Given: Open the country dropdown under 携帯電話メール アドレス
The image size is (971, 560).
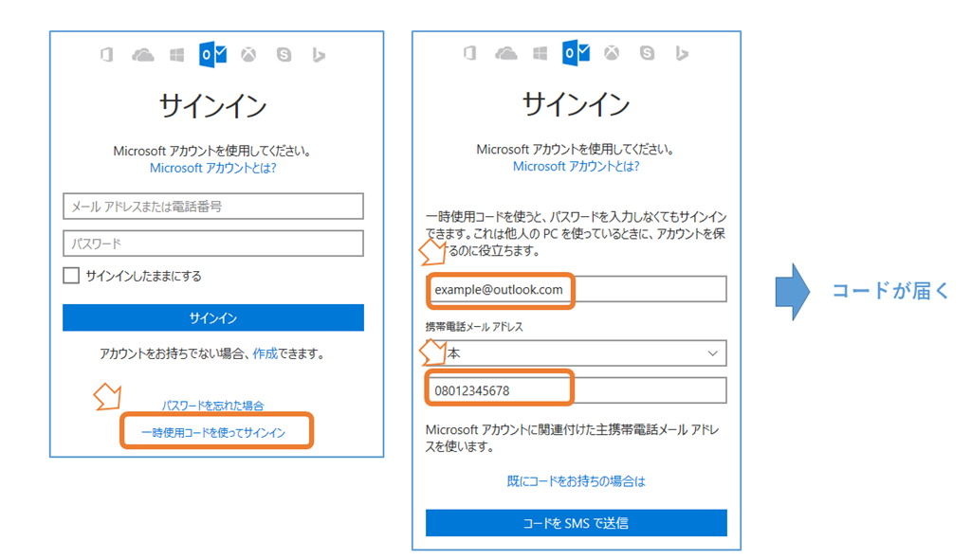Looking at the screenshot, I should click(x=576, y=353).
